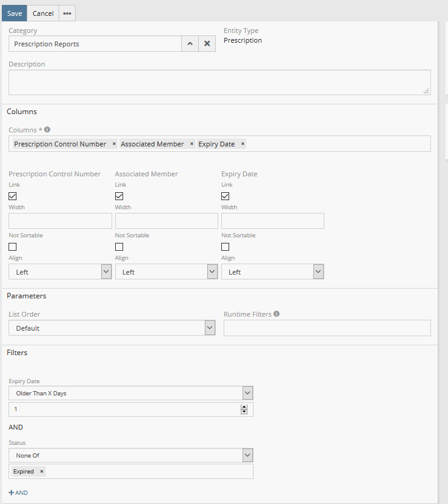
Task: Open the List Order dropdown
Action: click(112, 328)
